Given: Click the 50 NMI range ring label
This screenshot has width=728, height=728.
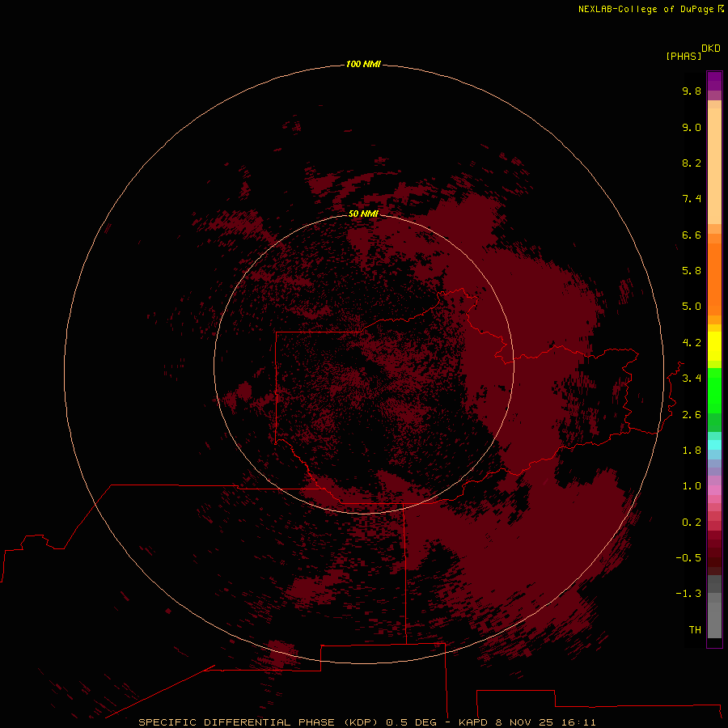Looking at the screenshot, I should click(363, 214).
